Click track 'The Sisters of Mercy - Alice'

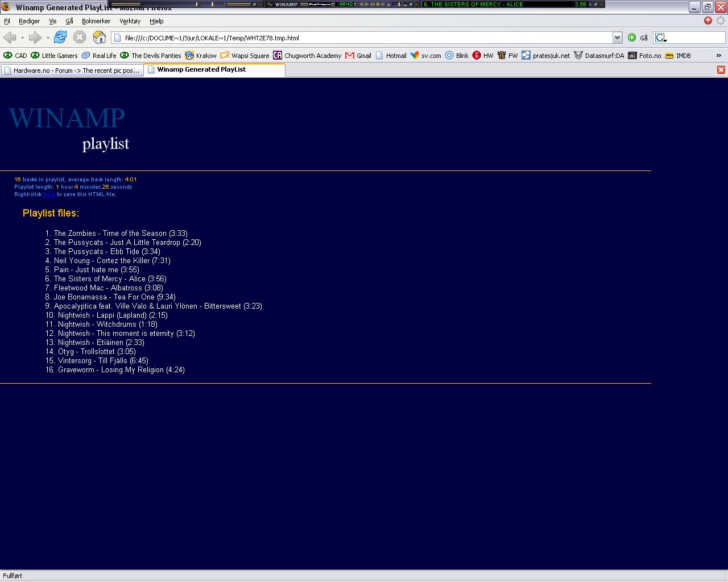coord(110,279)
